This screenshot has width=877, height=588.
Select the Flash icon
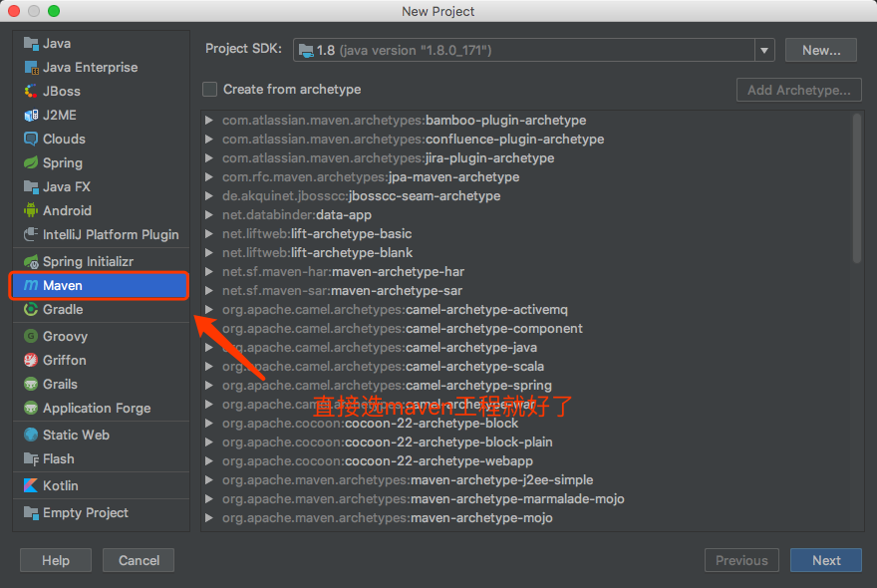pos(31,459)
